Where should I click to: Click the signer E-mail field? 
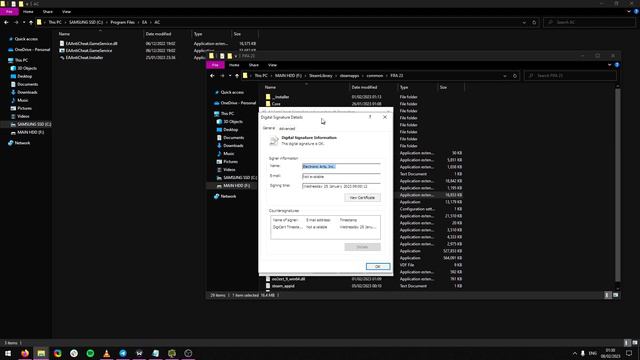point(341,176)
